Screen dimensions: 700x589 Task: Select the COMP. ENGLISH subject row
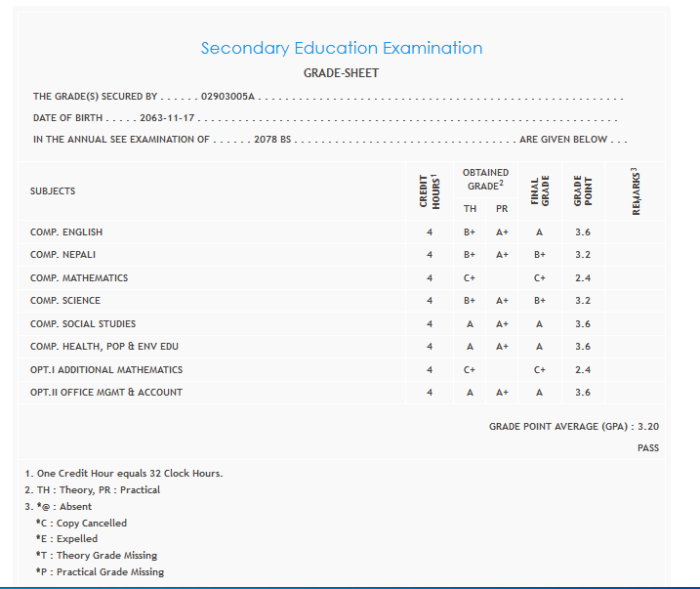(x=66, y=232)
